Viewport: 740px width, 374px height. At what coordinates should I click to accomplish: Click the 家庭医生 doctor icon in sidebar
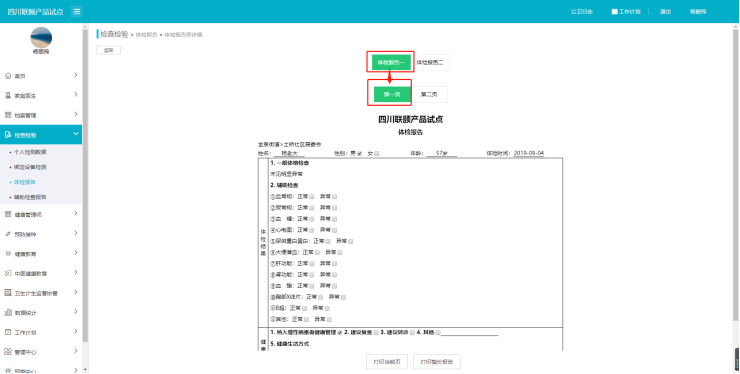[8, 95]
